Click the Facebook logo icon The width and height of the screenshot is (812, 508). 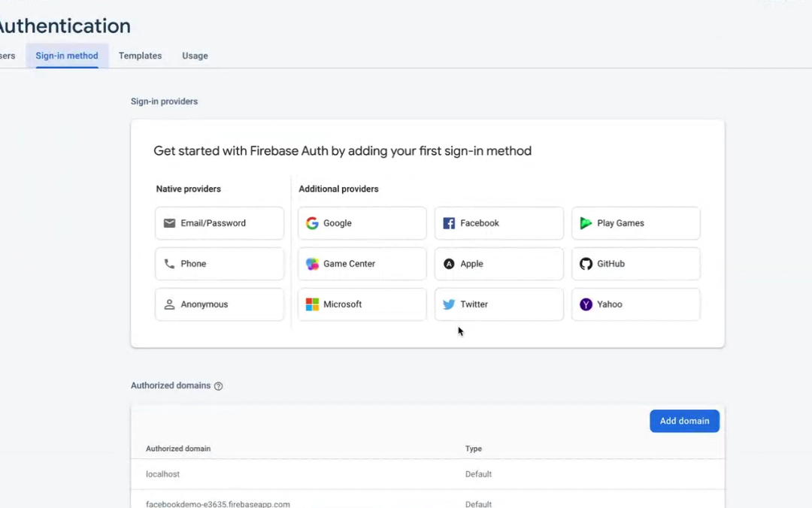[x=449, y=223]
